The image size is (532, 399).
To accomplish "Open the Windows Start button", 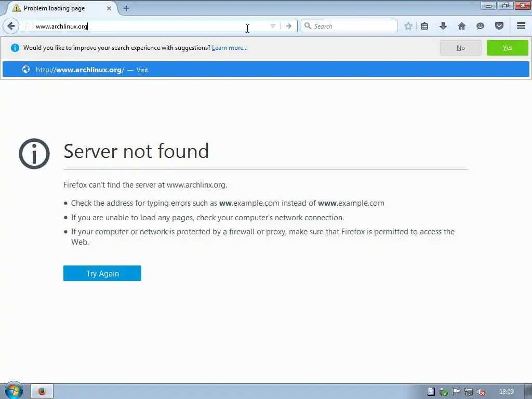I will 14,391.
